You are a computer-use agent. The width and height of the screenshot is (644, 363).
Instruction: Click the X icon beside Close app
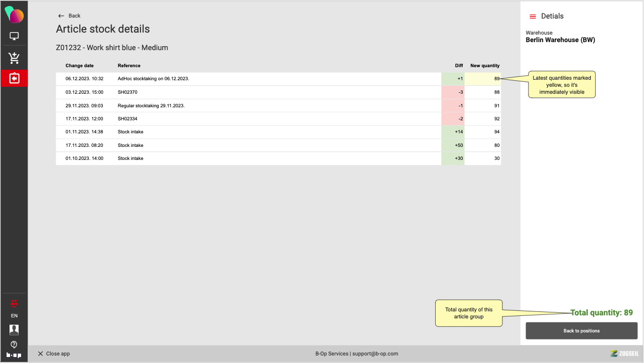41,353
